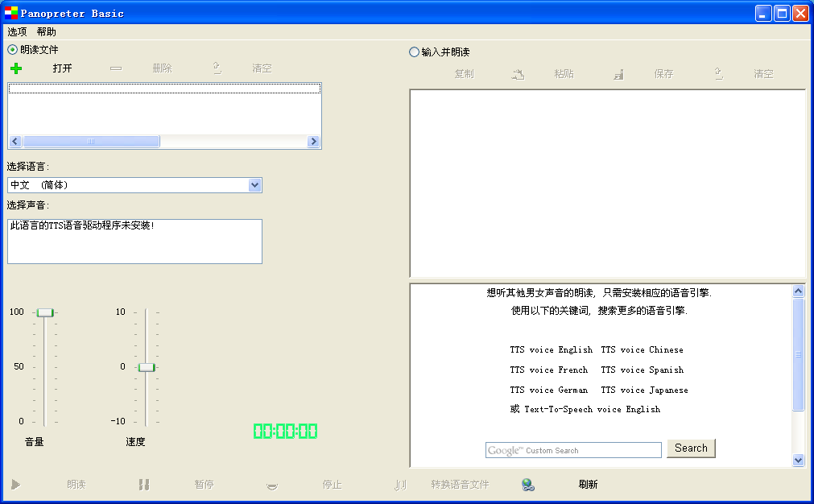
Task: Click the clear icon above the file list
Action: (216, 68)
